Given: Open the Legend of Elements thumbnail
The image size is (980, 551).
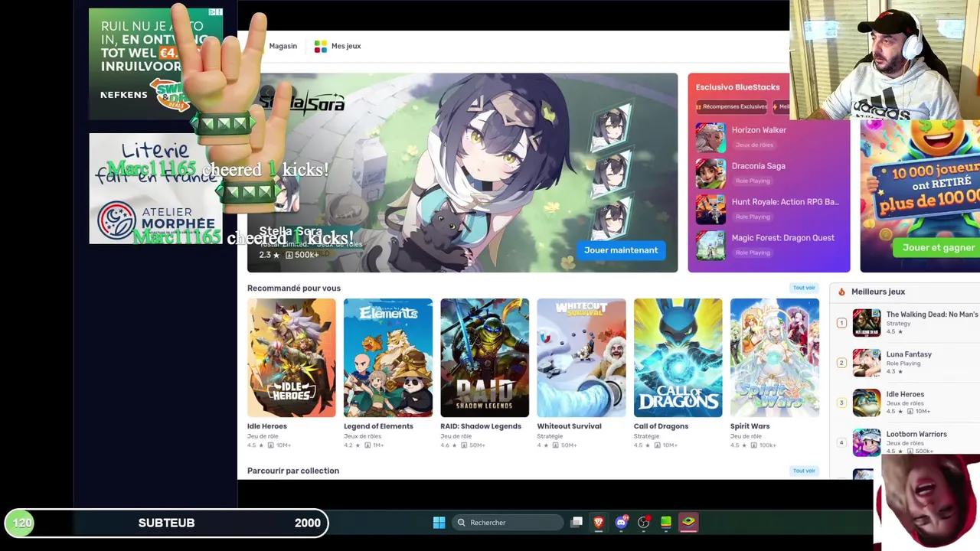Looking at the screenshot, I should (387, 358).
